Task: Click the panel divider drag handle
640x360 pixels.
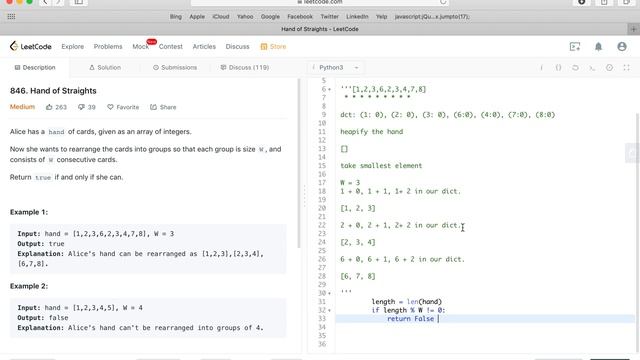Action: [304, 196]
